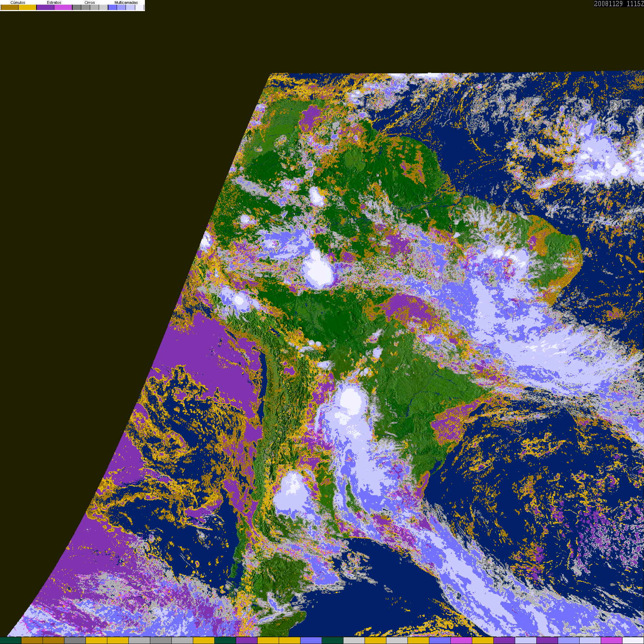Click the 'Cúmulos' legend label
This screenshot has height=644, width=644.
point(18,3)
